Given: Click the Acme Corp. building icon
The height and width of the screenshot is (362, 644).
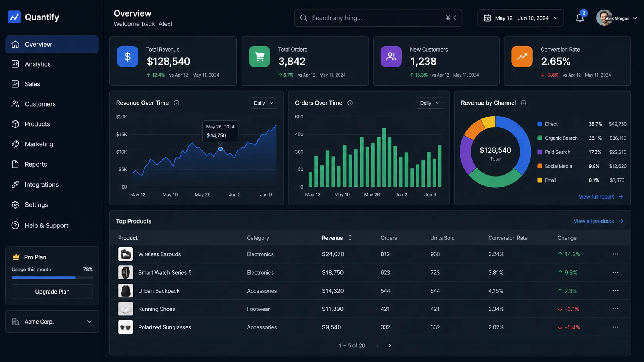Looking at the screenshot, I should click(15, 322).
